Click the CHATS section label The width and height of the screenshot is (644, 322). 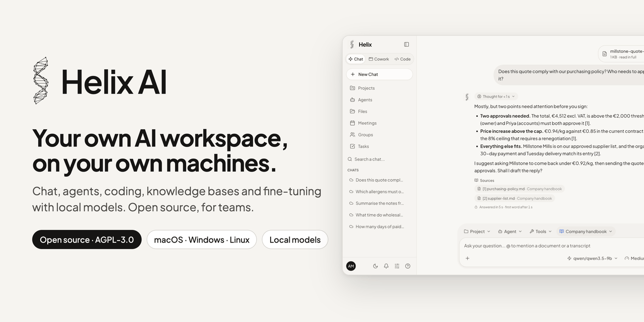tap(353, 170)
